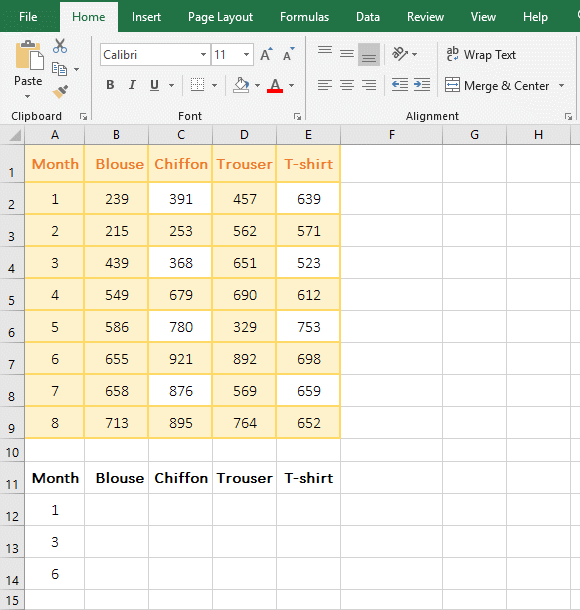Apply fill color with the paint bucket
Screen dimensions: 580x610
point(241,85)
